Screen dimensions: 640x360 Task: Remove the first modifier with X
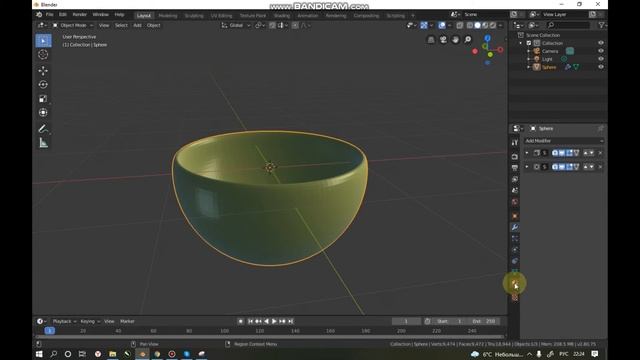[x=600, y=153]
